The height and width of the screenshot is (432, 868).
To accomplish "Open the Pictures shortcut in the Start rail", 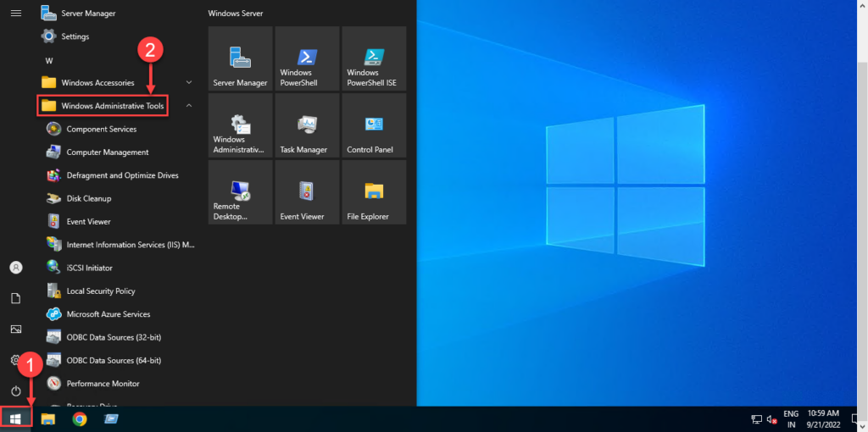I will point(16,330).
